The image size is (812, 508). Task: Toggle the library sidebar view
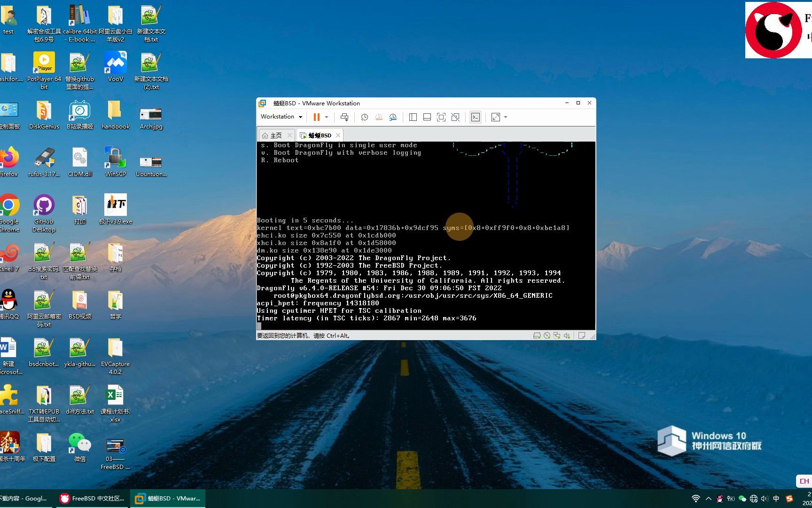point(413,117)
